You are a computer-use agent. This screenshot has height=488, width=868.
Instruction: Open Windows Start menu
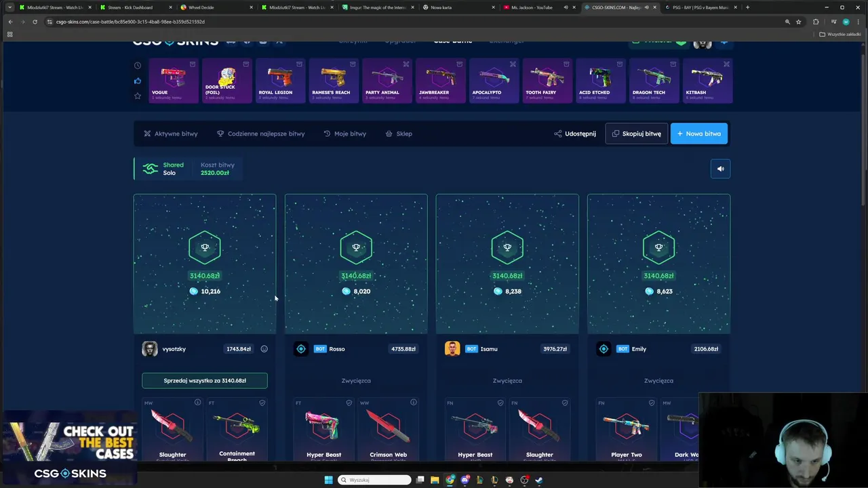pos(329,480)
